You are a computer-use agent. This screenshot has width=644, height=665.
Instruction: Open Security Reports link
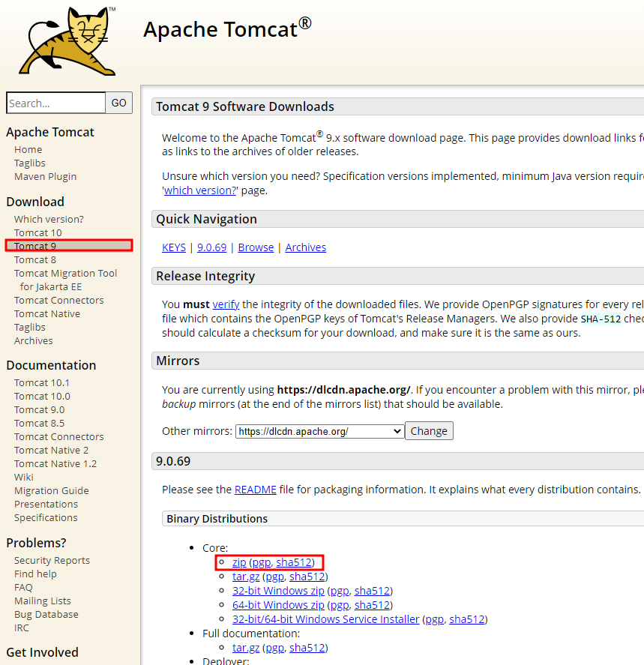point(52,561)
